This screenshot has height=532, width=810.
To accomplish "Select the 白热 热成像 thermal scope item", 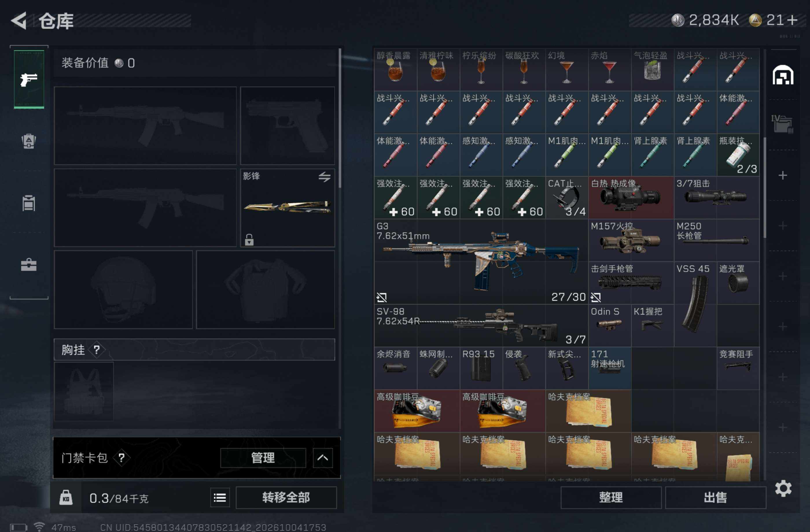I will 631,197.
